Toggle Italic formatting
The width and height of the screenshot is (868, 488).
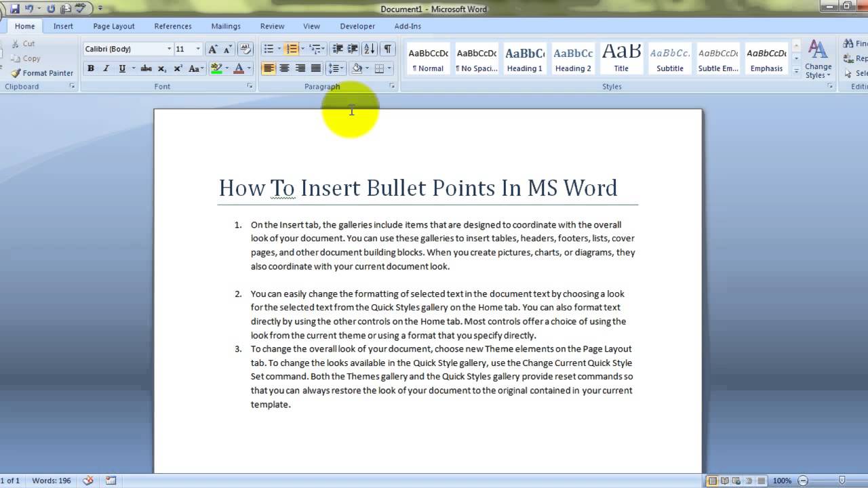[x=106, y=68]
